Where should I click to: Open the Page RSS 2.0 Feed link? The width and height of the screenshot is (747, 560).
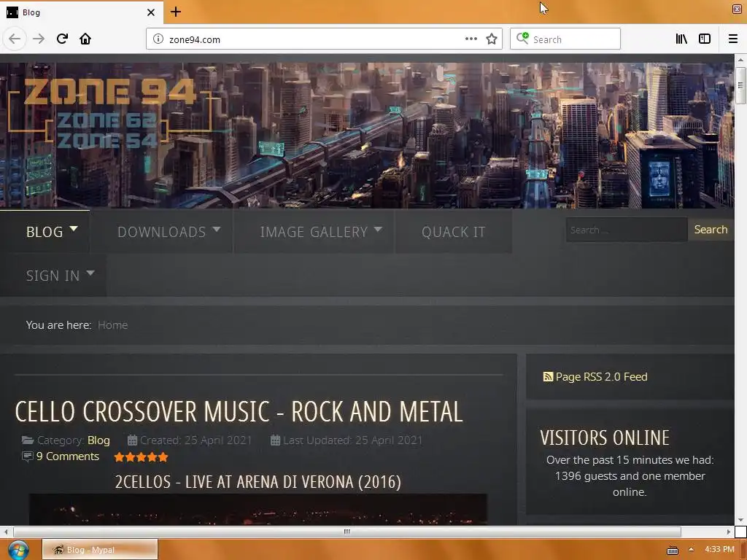(601, 377)
